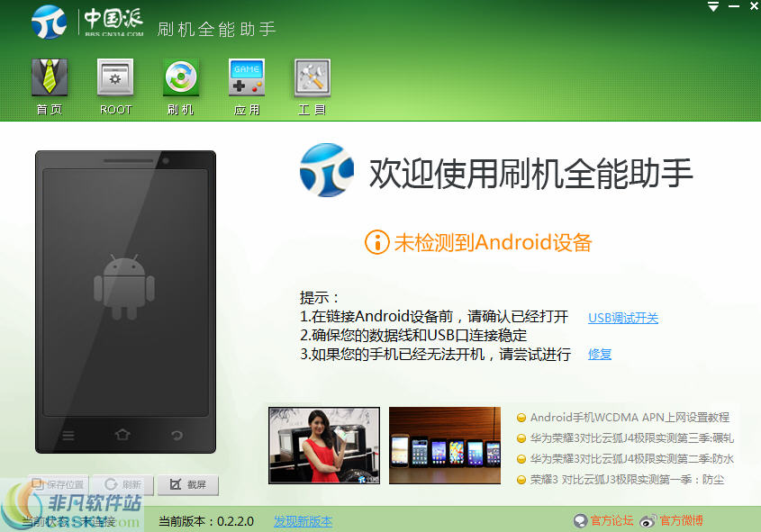Viewport: 761px width, 532px height.
Task: Expand the title bar dropdown menu arrow
Action: [712, 7]
